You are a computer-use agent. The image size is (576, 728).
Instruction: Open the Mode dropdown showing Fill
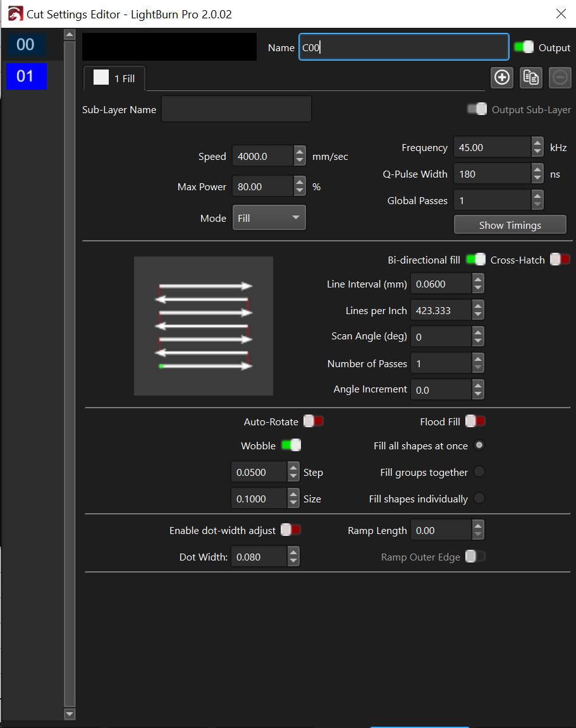coord(269,218)
